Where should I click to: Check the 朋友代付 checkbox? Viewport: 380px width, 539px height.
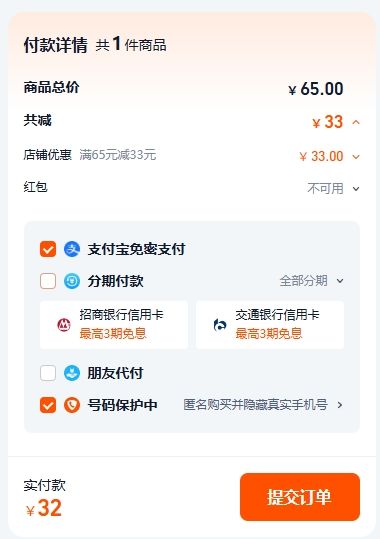click(48, 373)
